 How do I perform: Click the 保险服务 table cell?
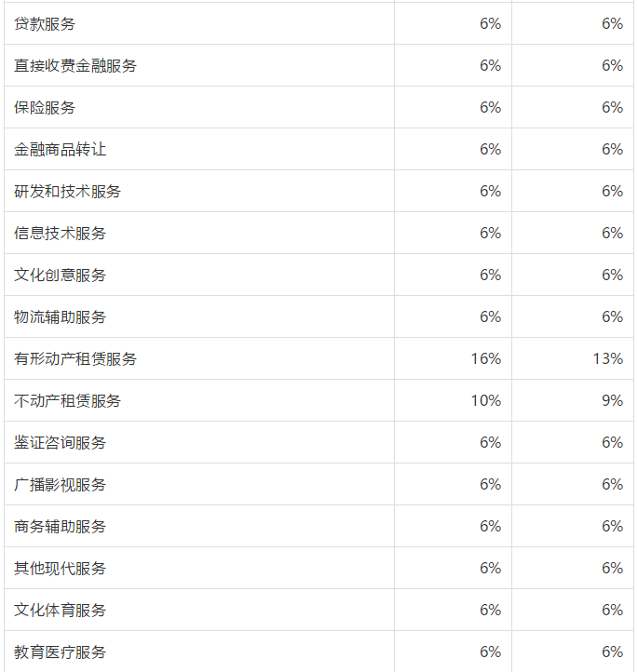tap(45, 108)
